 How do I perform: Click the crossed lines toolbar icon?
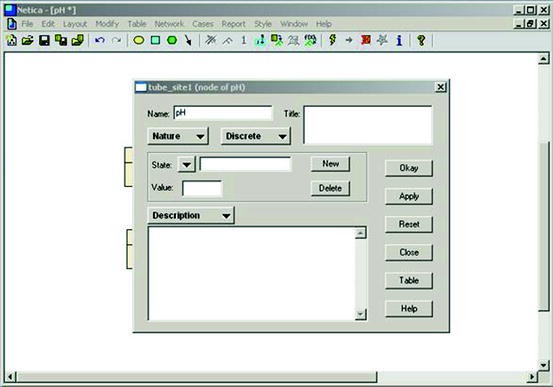(x=211, y=40)
